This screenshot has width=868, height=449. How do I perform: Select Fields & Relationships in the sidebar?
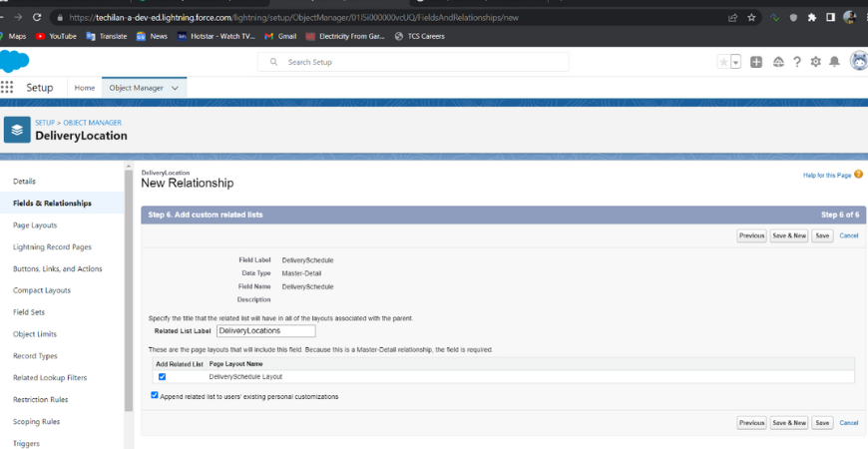pos(52,203)
